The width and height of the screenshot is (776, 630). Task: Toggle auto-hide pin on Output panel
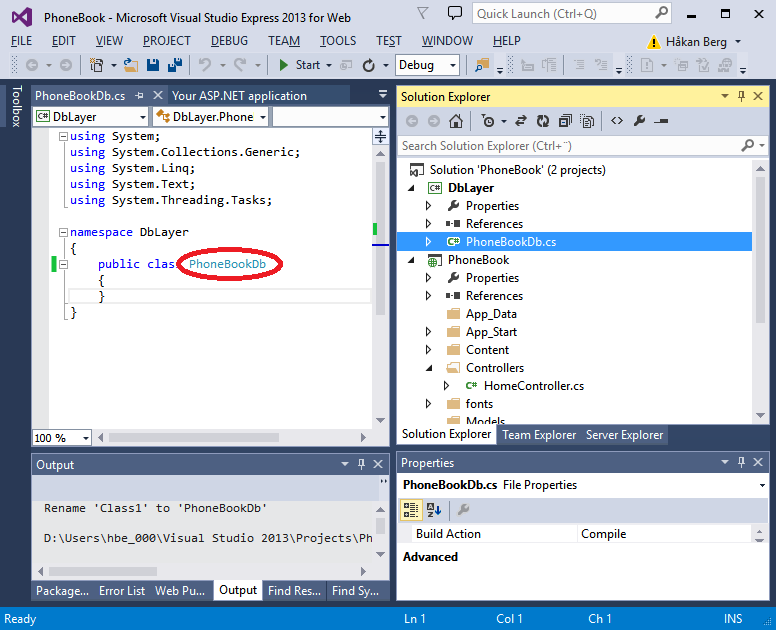[361, 464]
